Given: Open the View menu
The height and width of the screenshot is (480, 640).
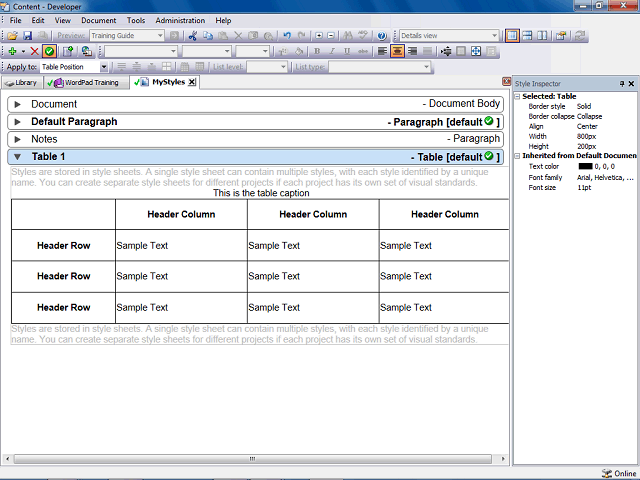Looking at the screenshot, I should (62, 20).
